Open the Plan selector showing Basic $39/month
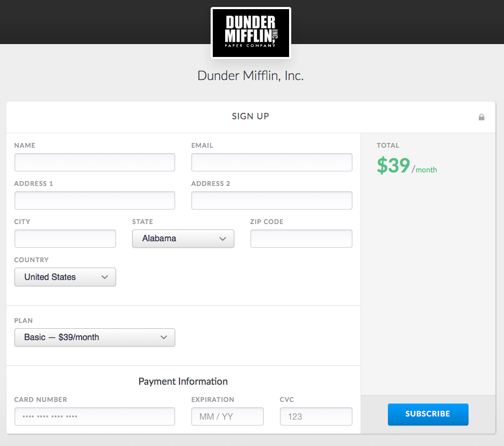The image size is (504, 446). point(95,337)
